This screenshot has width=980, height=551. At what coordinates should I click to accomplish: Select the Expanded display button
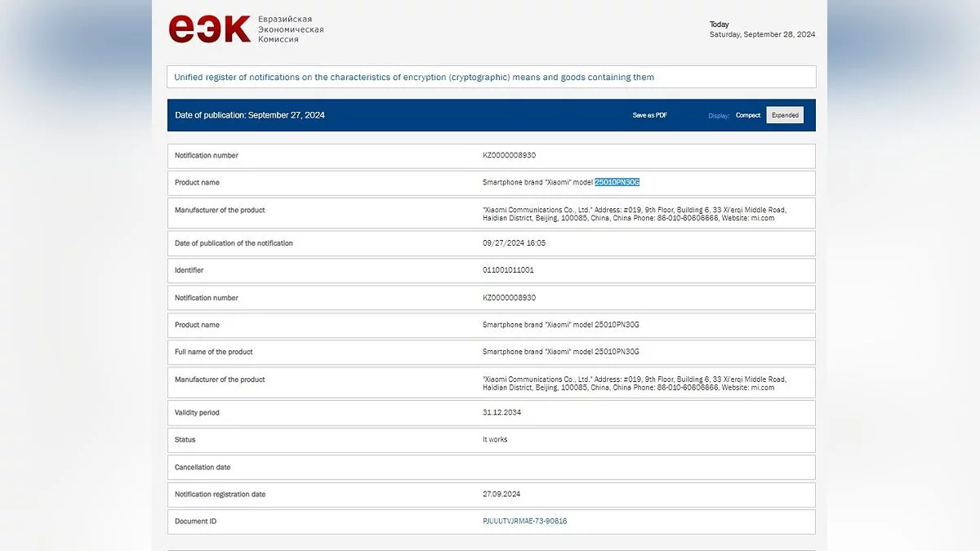tap(785, 115)
